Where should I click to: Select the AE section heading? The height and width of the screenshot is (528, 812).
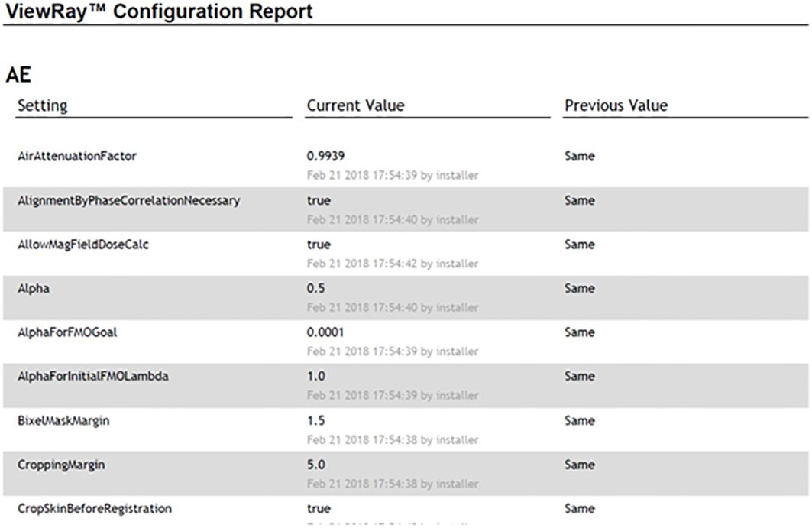click(18, 75)
